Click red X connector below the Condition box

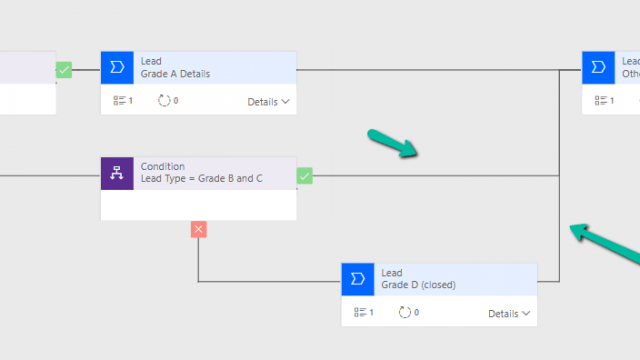pyautogui.click(x=199, y=229)
